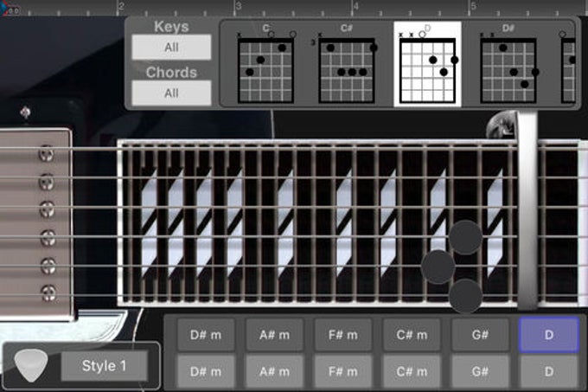The width and height of the screenshot is (588, 392).
Task: Tap the upper-row C# m chord button
Action: coord(412,335)
